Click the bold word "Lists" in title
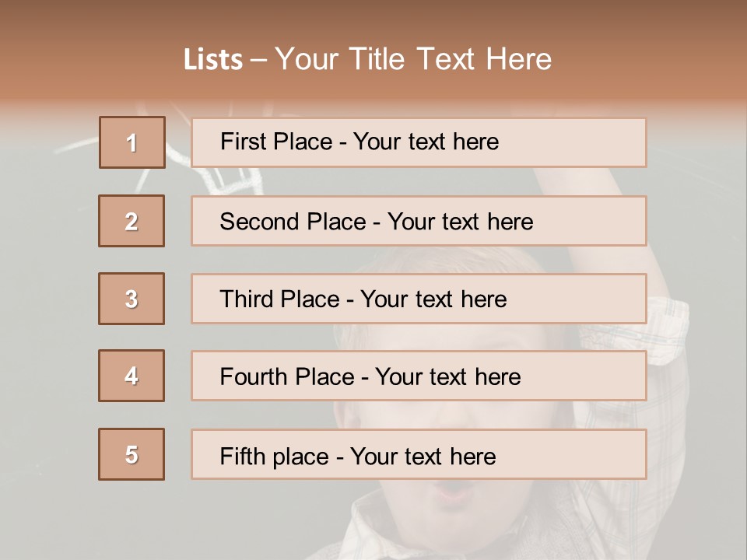 click(213, 60)
